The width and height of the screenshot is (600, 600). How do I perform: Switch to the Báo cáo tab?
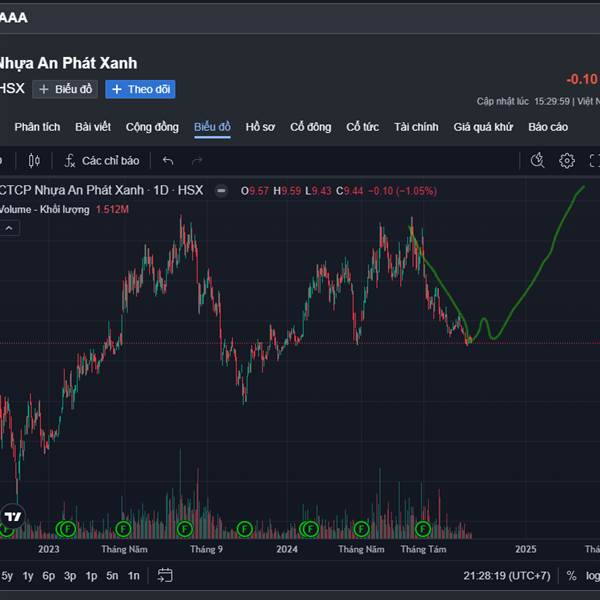click(x=548, y=127)
